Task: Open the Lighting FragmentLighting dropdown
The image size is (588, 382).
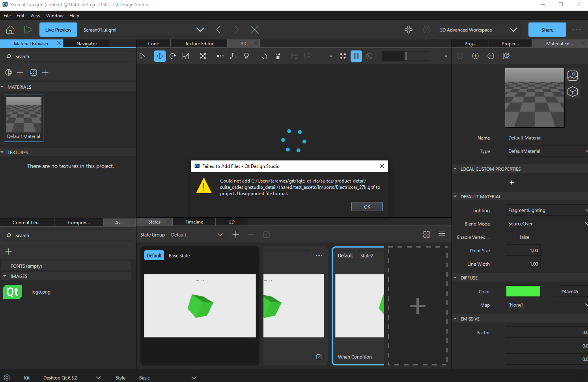Action: pyautogui.click(x=547, y=211)
